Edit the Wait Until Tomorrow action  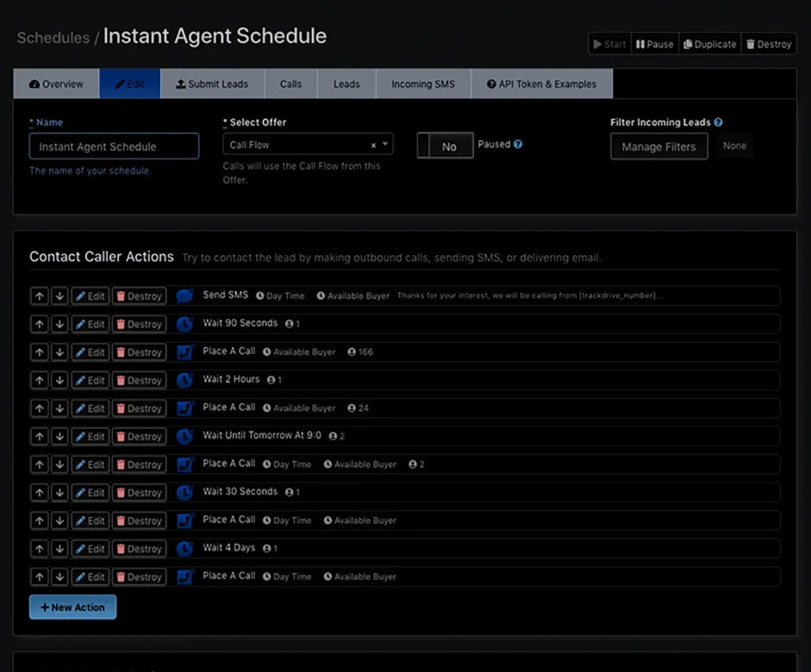click(90, 436)
